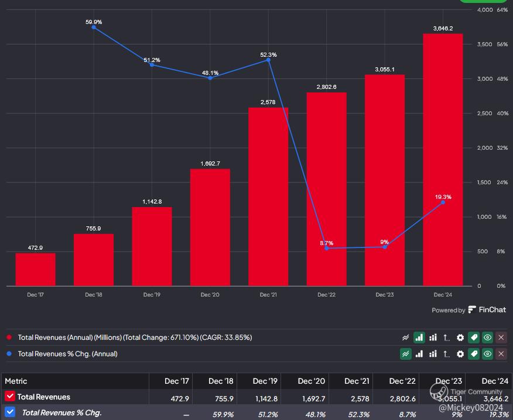
Task: Uncheck the red Total Revenues checkbox
Action: pos(10,397)
